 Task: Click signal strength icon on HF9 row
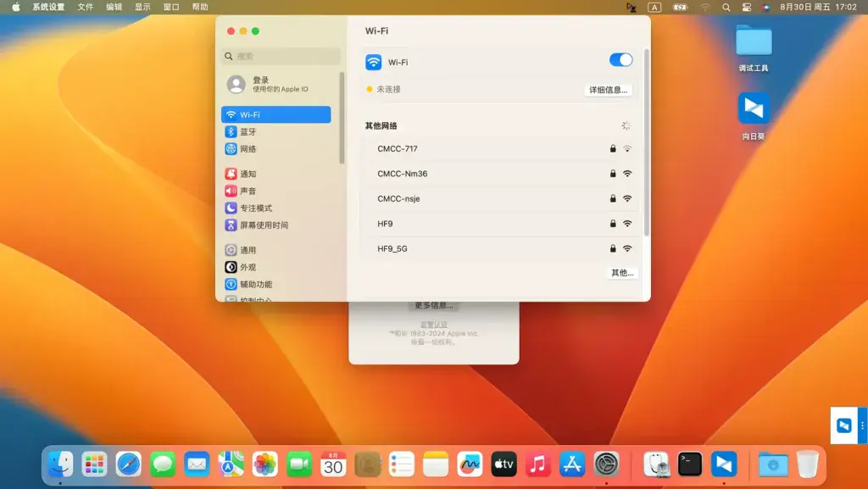coord(627,224)
